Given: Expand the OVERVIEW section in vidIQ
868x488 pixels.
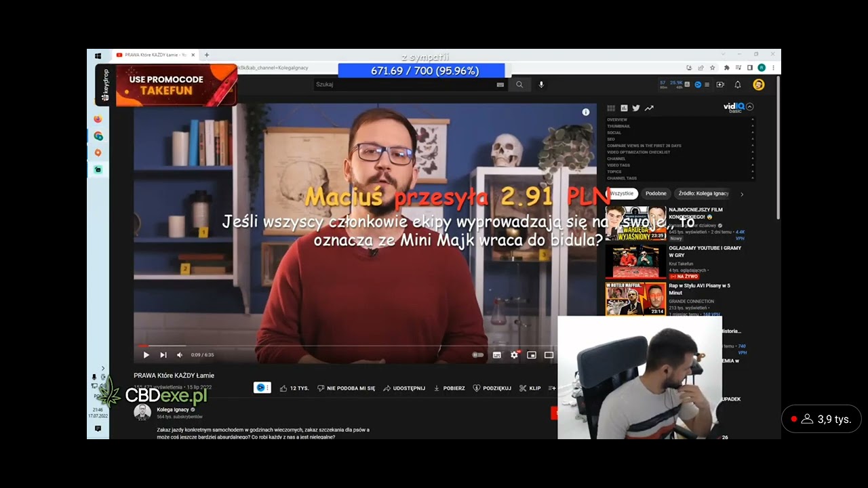Looking at the screenshot, I should pos(681,120).
